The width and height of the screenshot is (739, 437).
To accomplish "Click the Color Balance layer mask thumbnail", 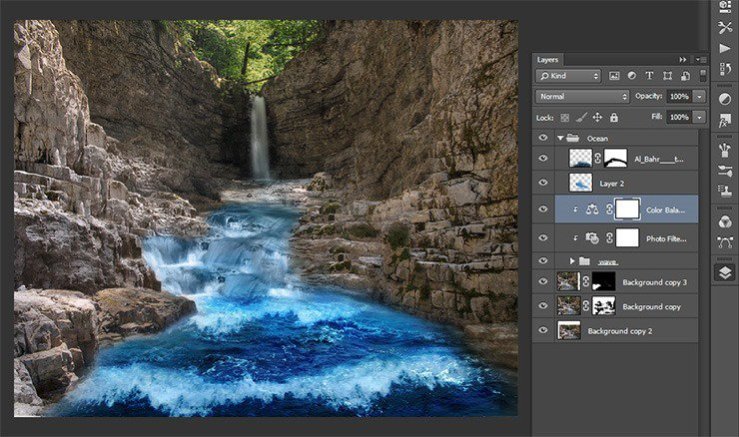I will (x=628, y=208).
